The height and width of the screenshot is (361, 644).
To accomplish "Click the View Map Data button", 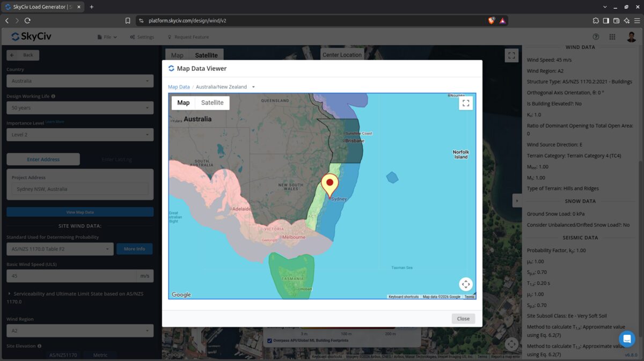I will 80,212.
